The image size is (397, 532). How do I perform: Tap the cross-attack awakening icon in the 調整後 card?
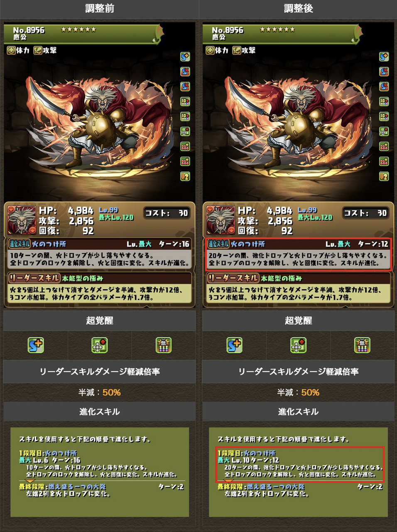tap(384, 131)
